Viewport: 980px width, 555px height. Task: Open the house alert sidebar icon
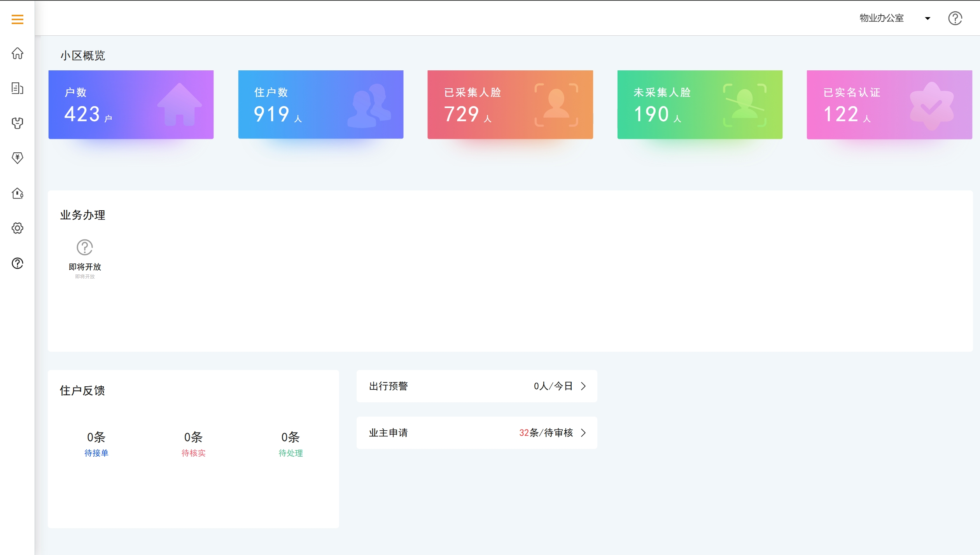tap(17, 193)
